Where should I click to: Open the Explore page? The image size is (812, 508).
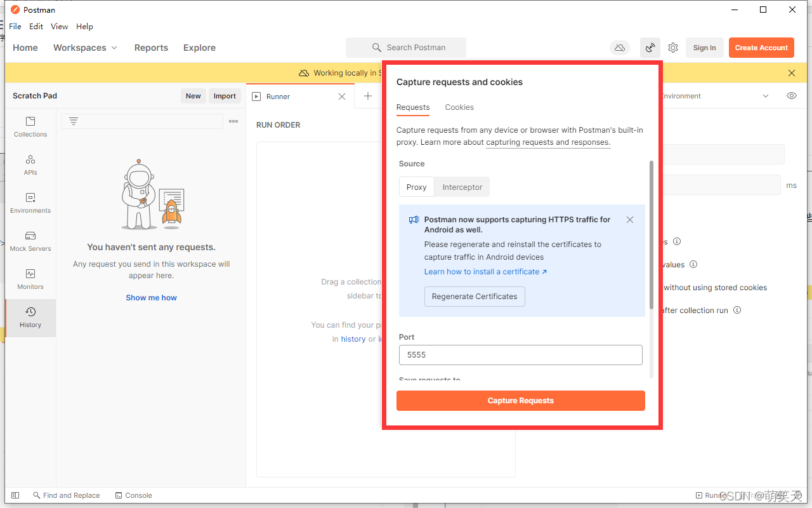pos(199,48)
